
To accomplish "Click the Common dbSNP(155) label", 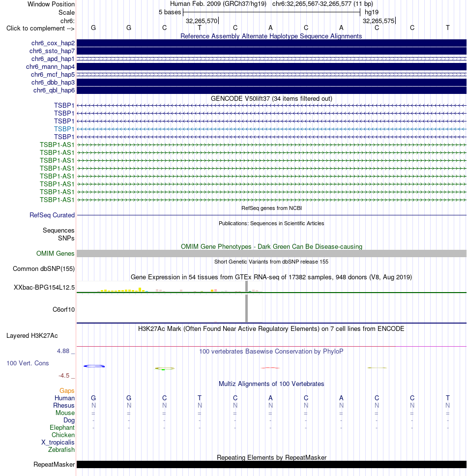I will pyautogui.click(x=44, y=268).
